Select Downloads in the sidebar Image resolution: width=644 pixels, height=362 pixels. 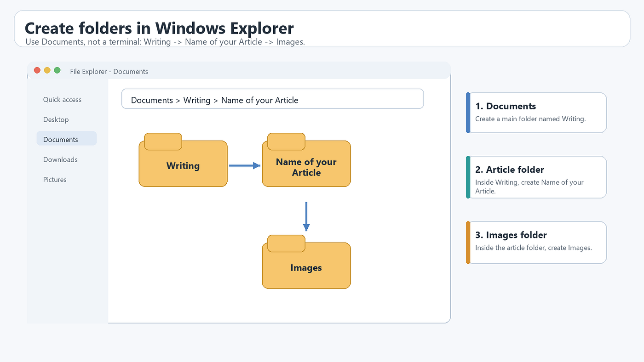[x=60, y=159]
